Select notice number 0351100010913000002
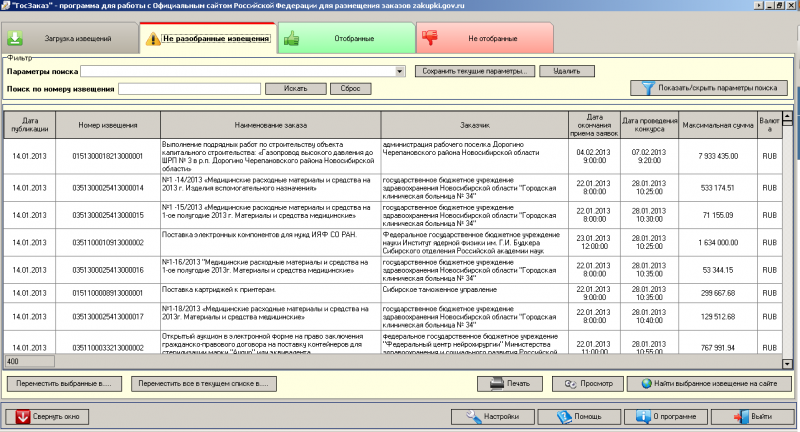800x432 pixels. click(x=108, y=242)
